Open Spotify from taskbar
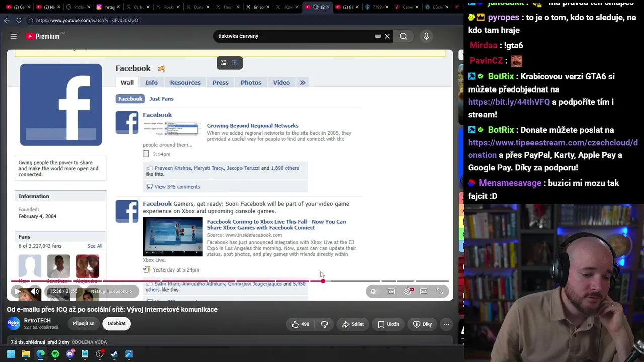This screenshot has width=644, height=362. 55,354
